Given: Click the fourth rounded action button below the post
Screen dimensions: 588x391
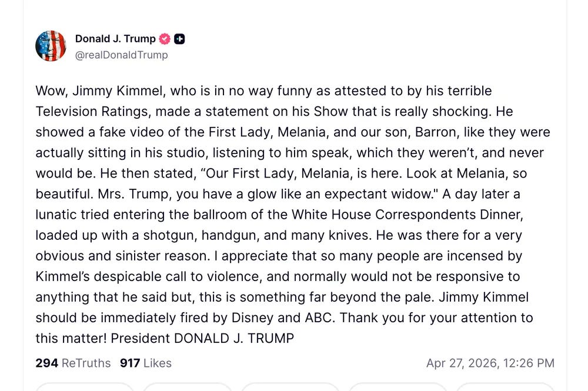Looking at the screenshot, I should 397,389.
